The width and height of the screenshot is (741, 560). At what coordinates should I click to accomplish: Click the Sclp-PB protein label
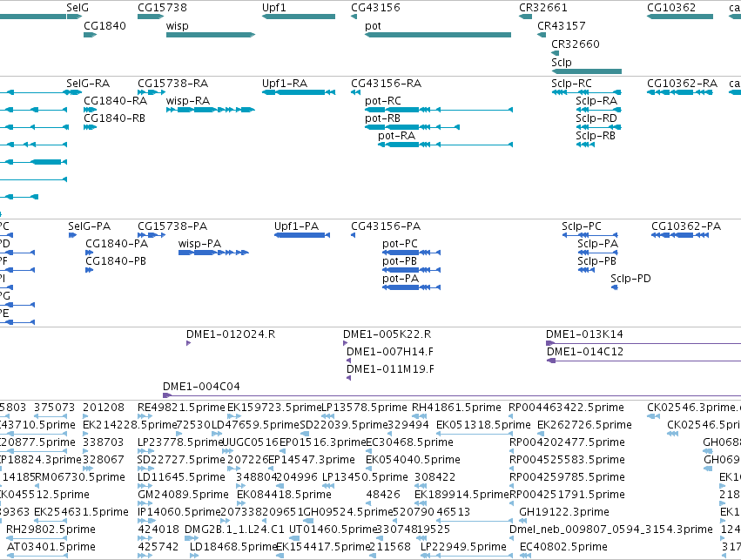click(x=596, y=261)
